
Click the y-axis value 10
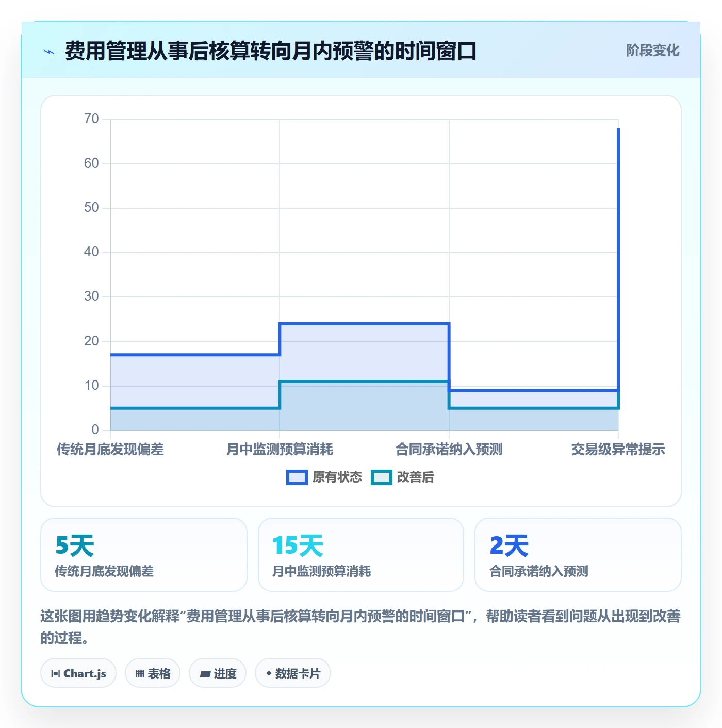(91, 386)
